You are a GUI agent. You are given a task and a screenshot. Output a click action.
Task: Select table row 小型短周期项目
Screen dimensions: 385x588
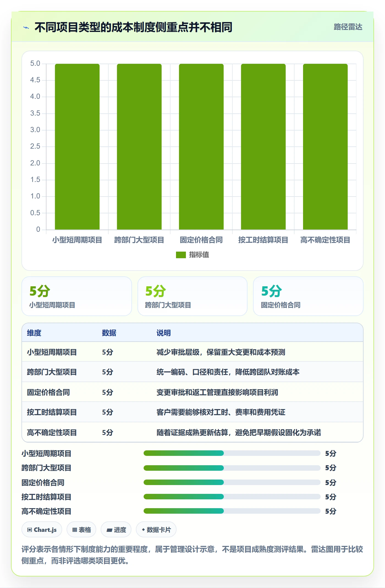tap(193, 352)
